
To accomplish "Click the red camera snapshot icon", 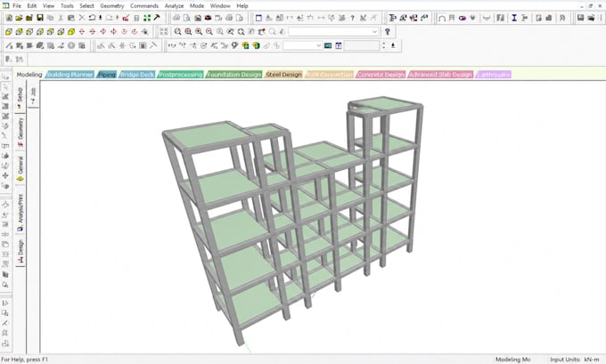I will (x=208, y=18).
